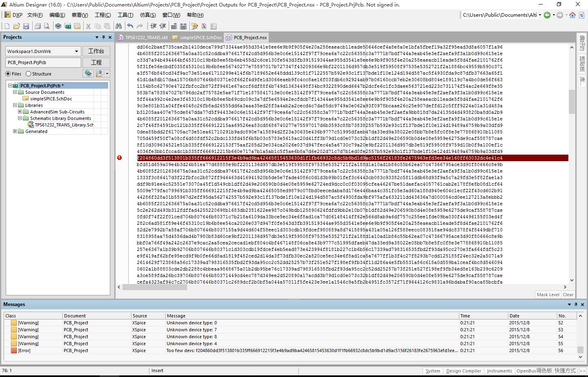The image size is (588, 377).
Task: Open the Messages panel options dropdown arrow
Action: [x=569, y=304]
